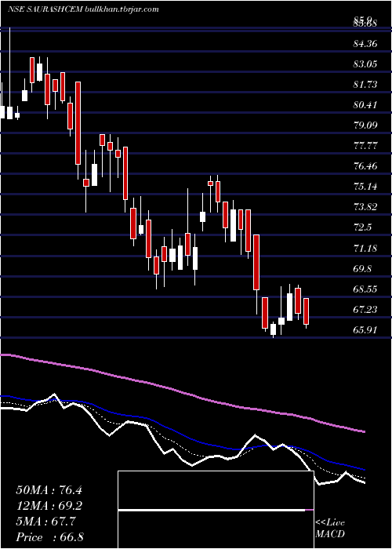Screen dimensions: 392x549
Task: Select the 72.5 price axis label
Action: (362, 227)
